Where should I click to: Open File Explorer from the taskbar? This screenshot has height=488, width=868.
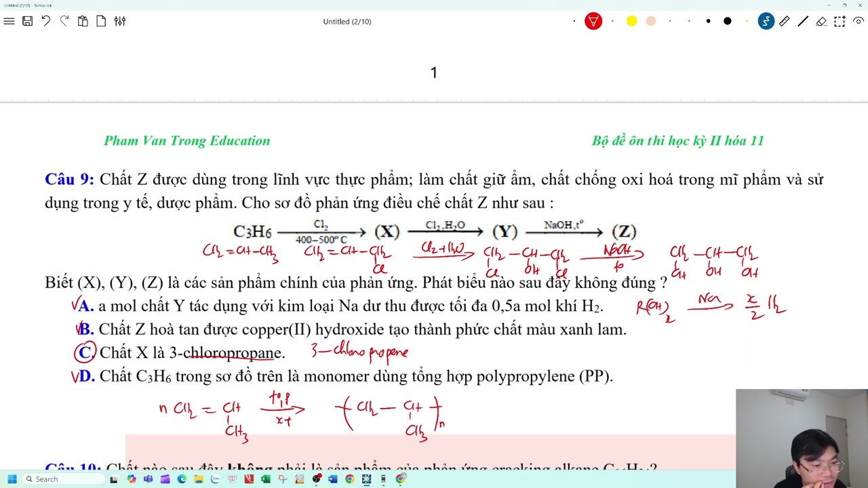coord(199,479)
